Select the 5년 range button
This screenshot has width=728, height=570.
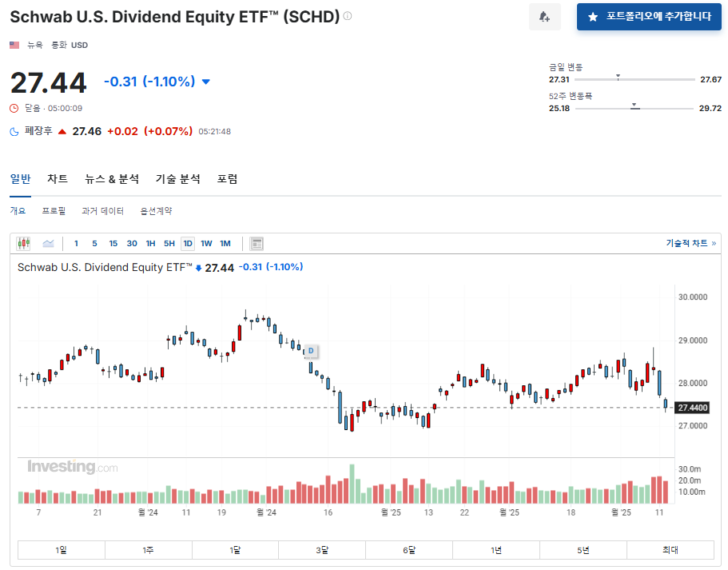pos(583,550)
